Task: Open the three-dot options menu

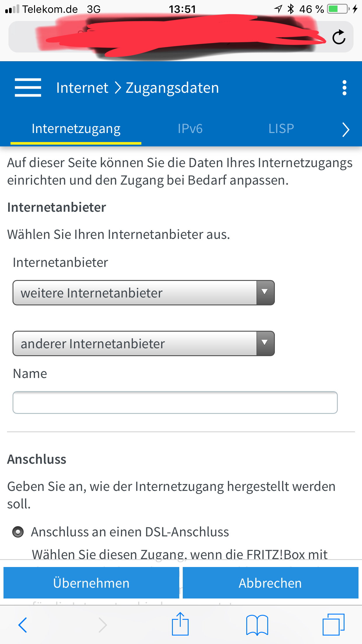Action: point(344,88)
